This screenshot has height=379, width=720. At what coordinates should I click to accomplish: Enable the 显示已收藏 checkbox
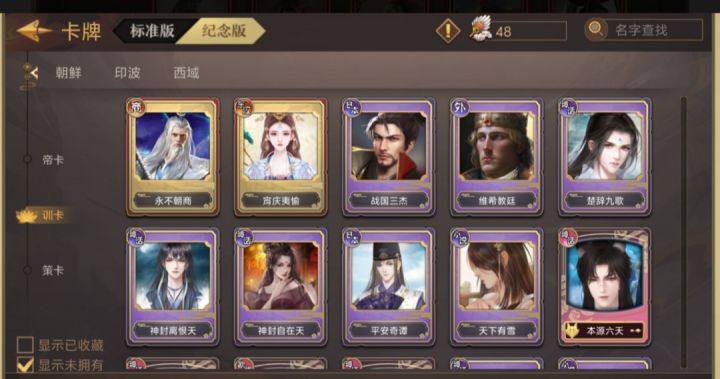25,345
